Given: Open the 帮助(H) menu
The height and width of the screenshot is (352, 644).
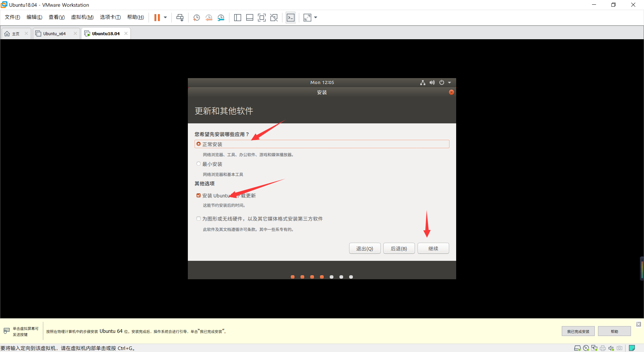Looking at the screenshot, I should coord(136,17).
